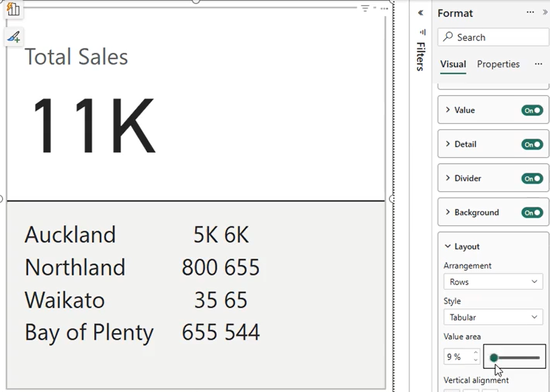
Task: Click the Bay of Plenty row label
Action: click(89, 333)
